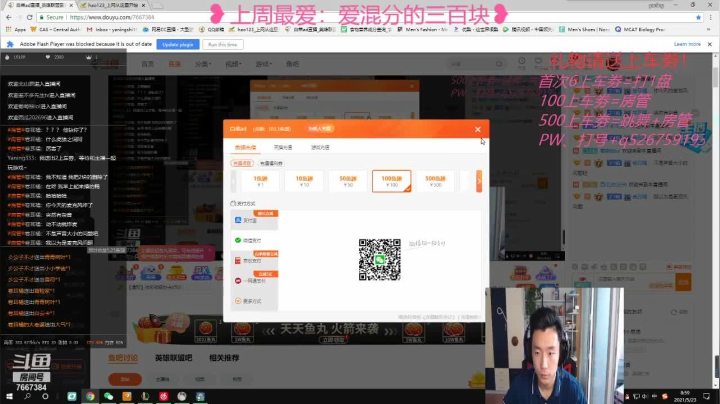Open the Windows notification center
Image resolution: width=720 pixels, height=404 pixels.
[706, 396]
